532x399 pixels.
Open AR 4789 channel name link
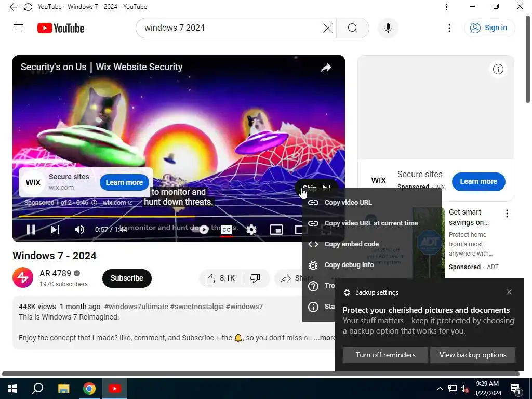tap(55, 273)
